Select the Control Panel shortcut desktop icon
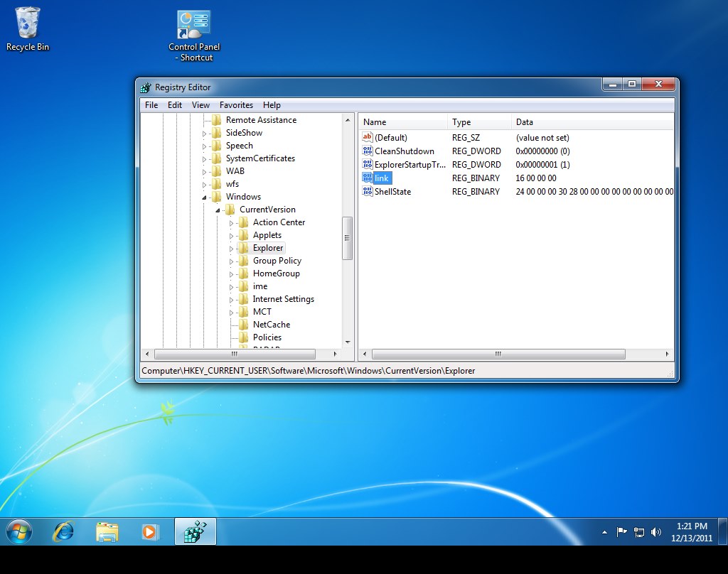Viewport: 728px width, 574px height. click(194, 36)
